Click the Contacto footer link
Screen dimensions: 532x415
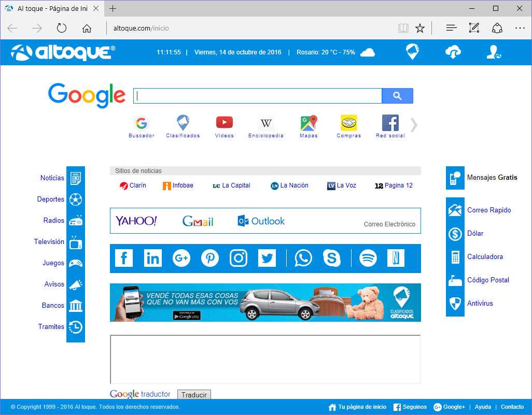click(512, 407)
